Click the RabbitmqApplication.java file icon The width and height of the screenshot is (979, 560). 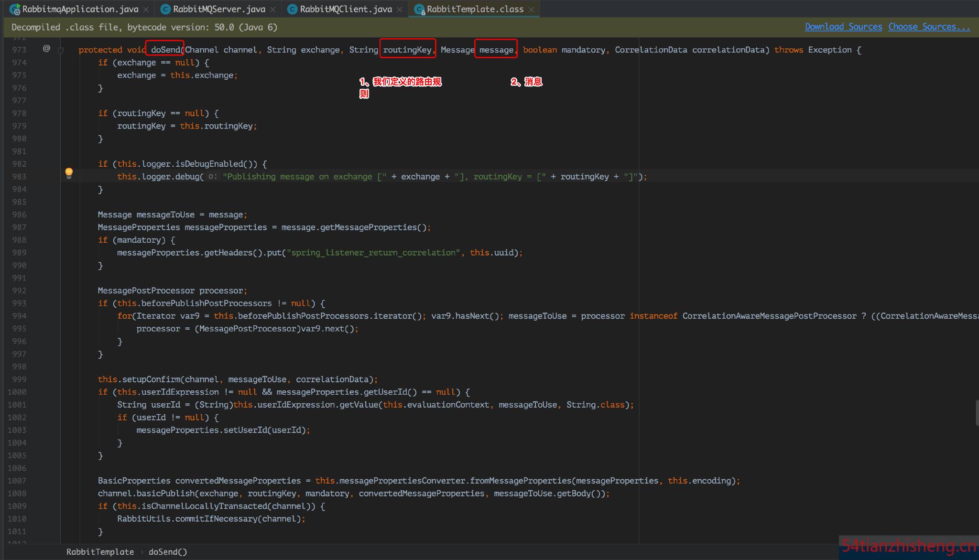pyautogui.click(x=15, y=9)
